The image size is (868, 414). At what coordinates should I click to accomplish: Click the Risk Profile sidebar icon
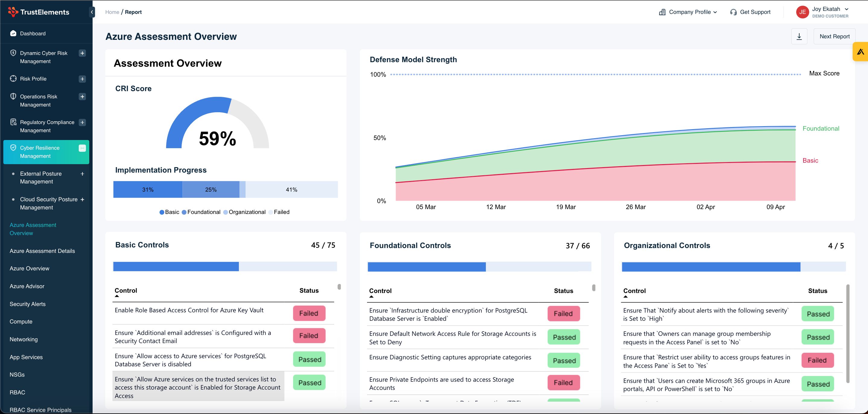click(13, 78)
